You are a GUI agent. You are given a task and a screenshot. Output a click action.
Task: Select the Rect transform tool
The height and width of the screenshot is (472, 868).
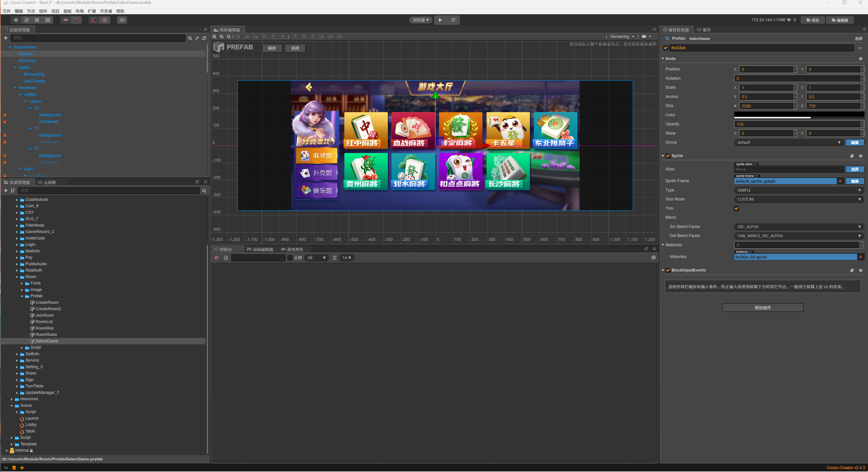click(x=47, y=20)
